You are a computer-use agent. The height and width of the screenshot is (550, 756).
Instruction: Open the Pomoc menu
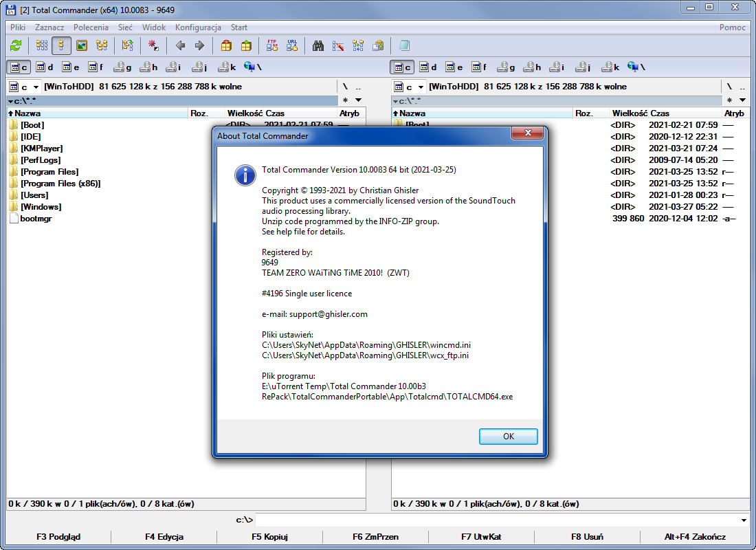(733, 27)
